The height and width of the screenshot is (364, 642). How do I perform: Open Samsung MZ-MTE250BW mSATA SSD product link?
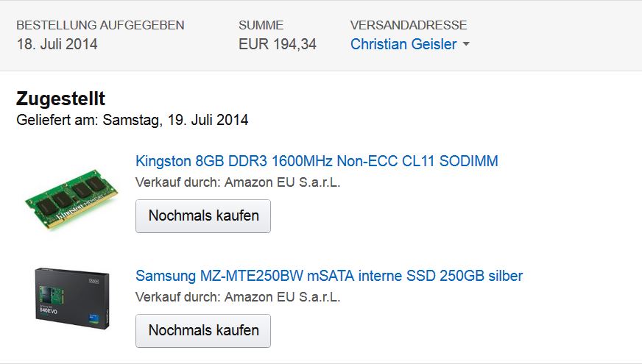click(329, 276)
